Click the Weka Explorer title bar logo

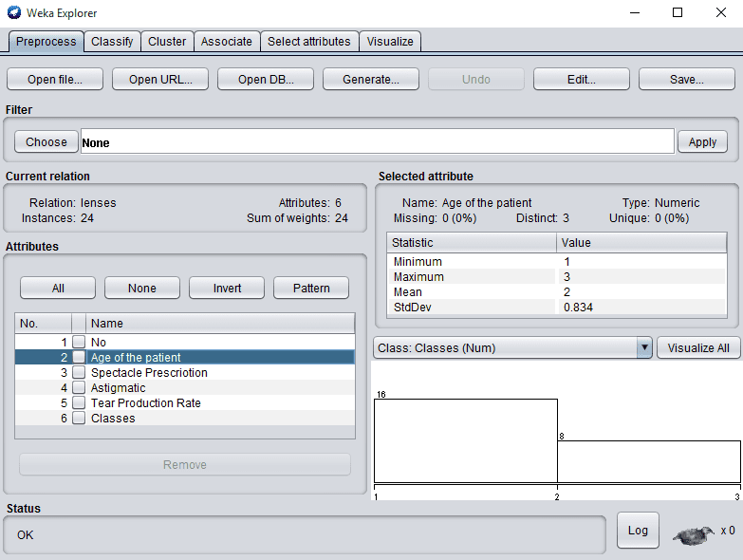13,12
